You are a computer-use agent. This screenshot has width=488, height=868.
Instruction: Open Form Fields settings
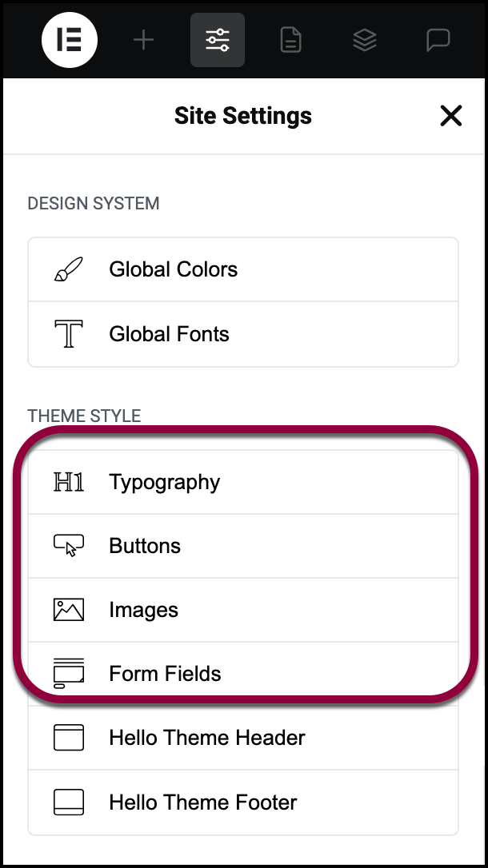point(243,674)
